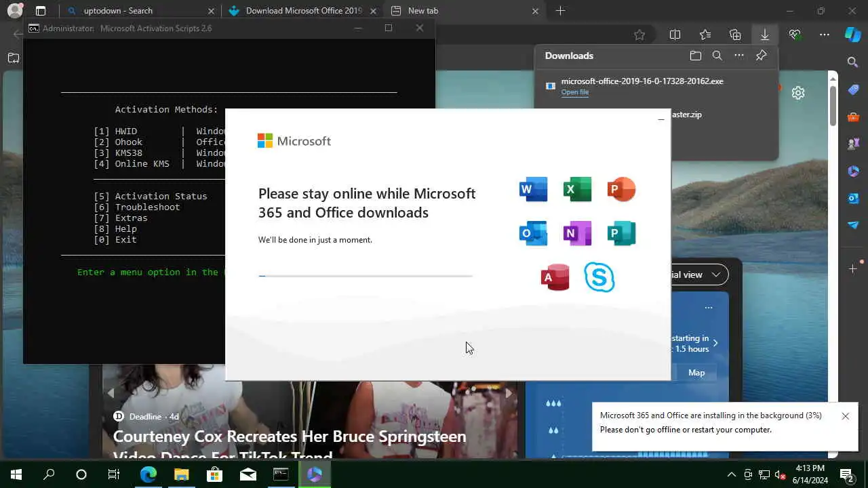Viewport: 868px width, 488px height.
Task: Open a new browser tab
Action: pyautogui.click(x=560, y=11)
